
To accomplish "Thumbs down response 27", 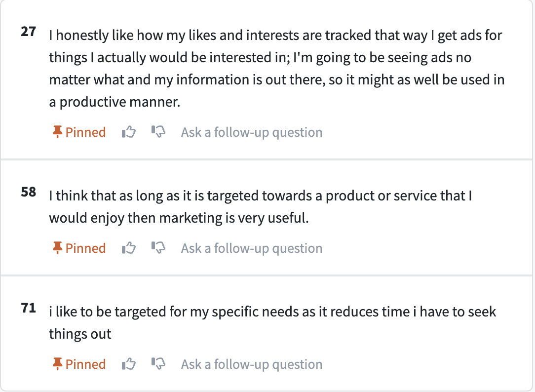I will tap(158, 132).
